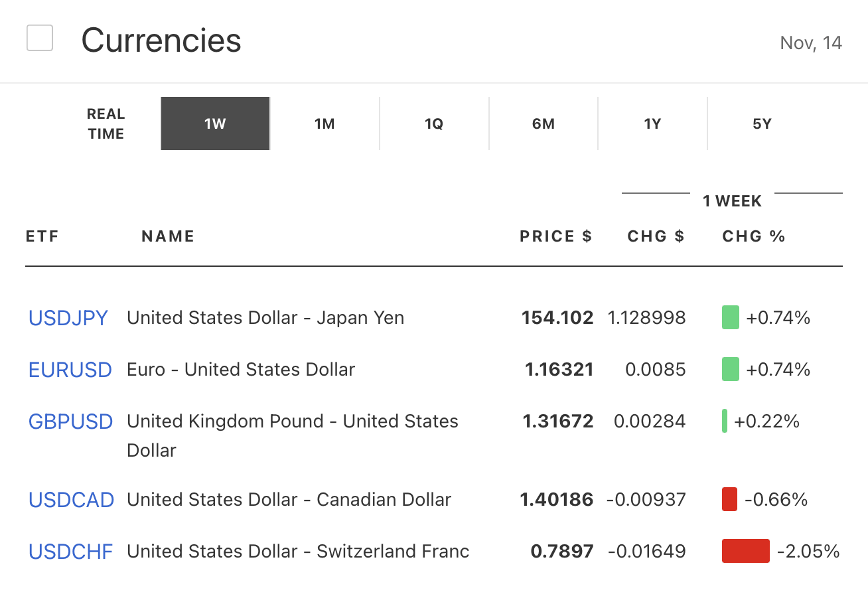Choose the 6M time range tab
The height and width of the screenshot is (608, 868).
[543, 124]
